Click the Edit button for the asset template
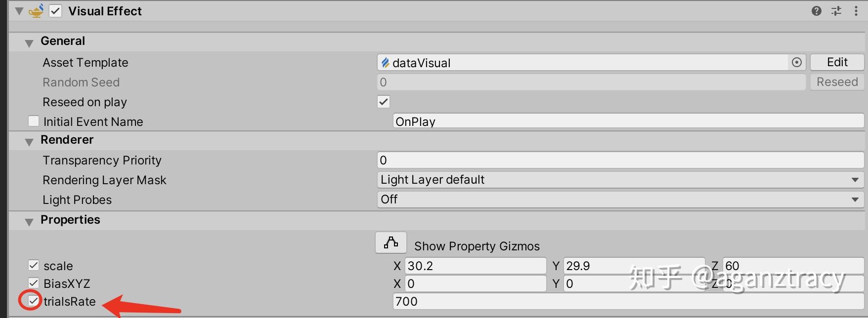868x318 pixels. (x=837, y=62)
